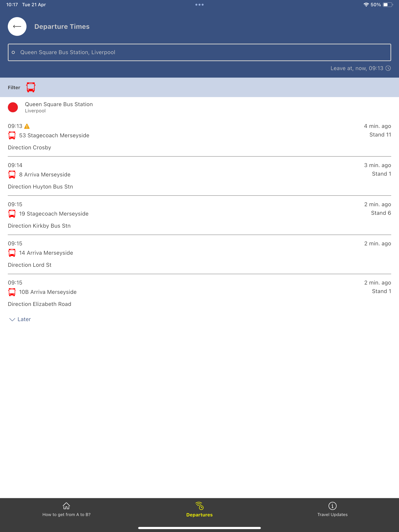The image size is (399, 532).
Task: Click 'Direction Elizabeth Road' text
Action: 40,304
